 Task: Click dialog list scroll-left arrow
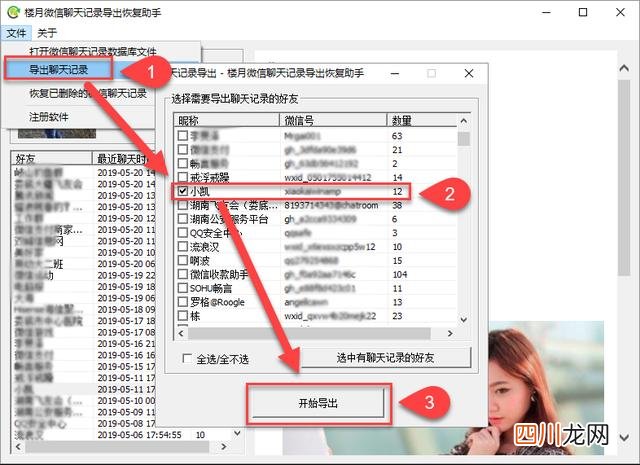(181, 333)
